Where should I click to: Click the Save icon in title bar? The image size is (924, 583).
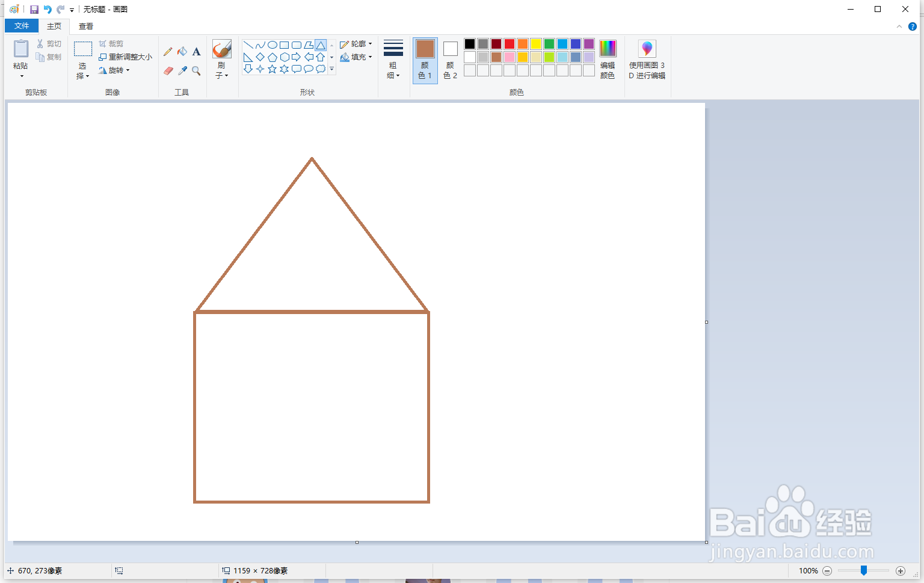34,10
